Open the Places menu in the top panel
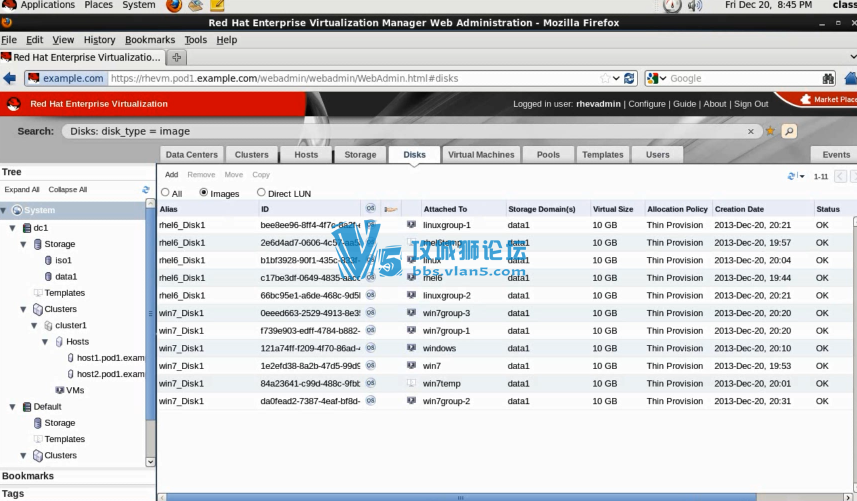The image size is (857, 501). [98, 5]
